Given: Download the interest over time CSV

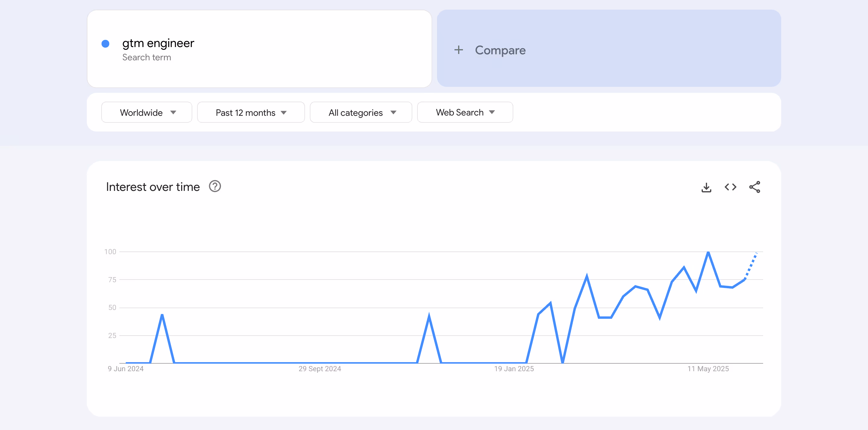Looking at the screenshot, I should tap(706, 187).
